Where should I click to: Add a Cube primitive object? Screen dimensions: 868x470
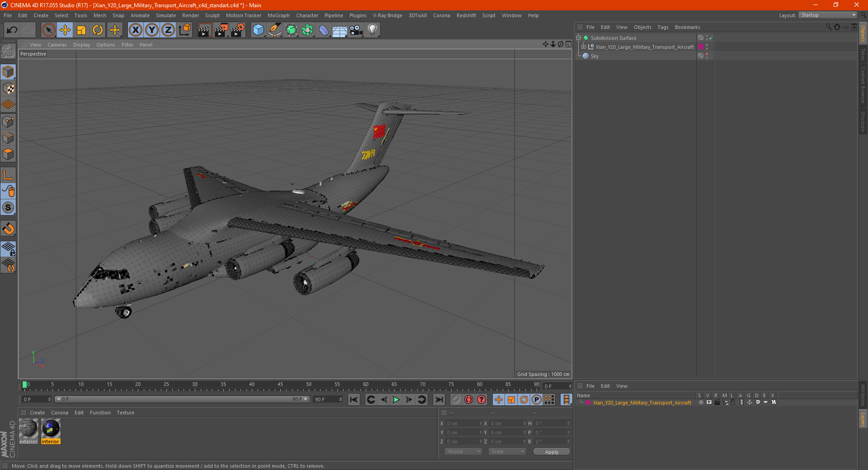coord(258,30)
